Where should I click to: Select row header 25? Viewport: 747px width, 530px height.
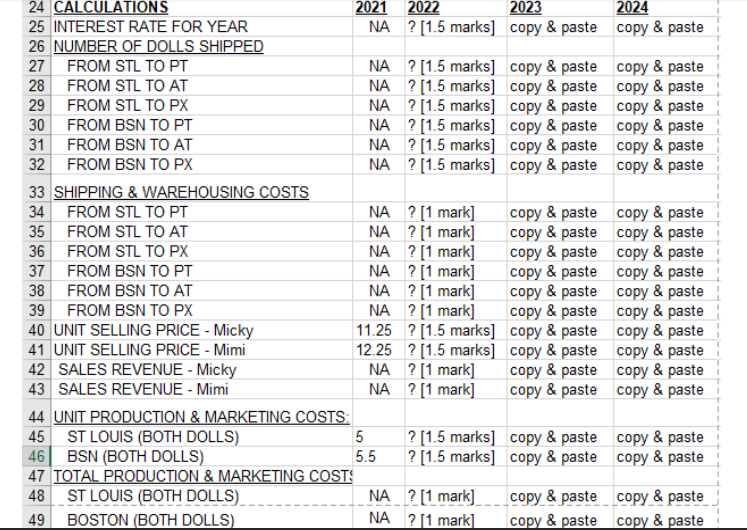click(x=37, y=27)
